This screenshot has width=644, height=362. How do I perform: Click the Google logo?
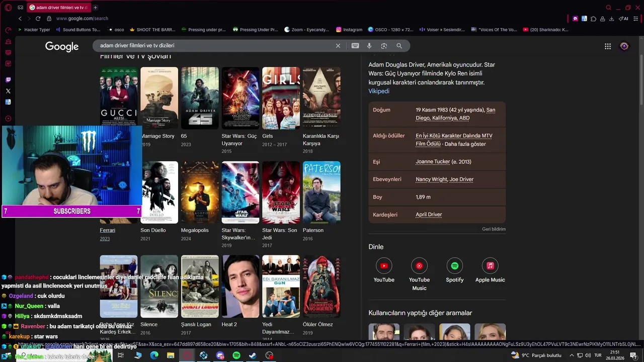[x=62, y=46]
